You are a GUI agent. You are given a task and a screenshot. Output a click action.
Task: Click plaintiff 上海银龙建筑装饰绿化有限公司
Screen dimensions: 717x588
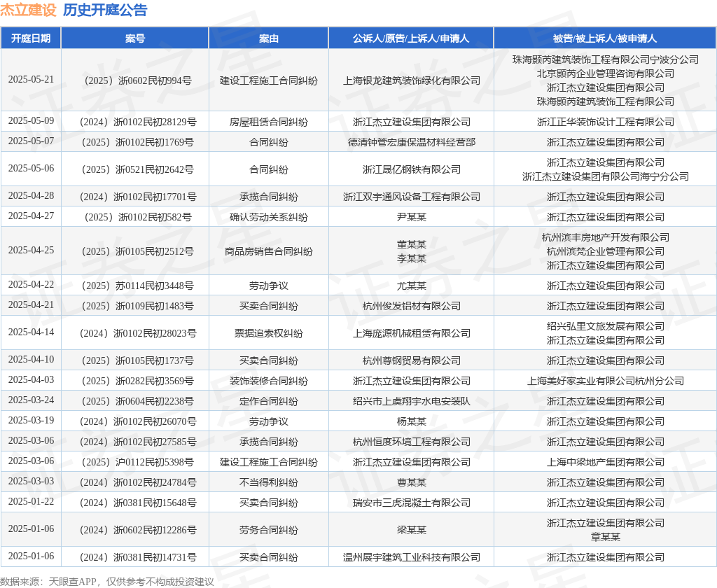coord(411,80)
